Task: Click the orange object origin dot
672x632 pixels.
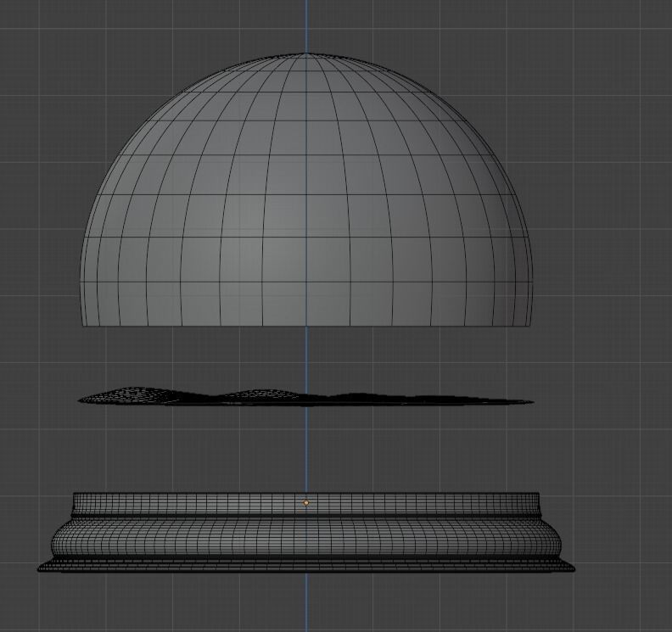Action: click(x=305, y=502)
